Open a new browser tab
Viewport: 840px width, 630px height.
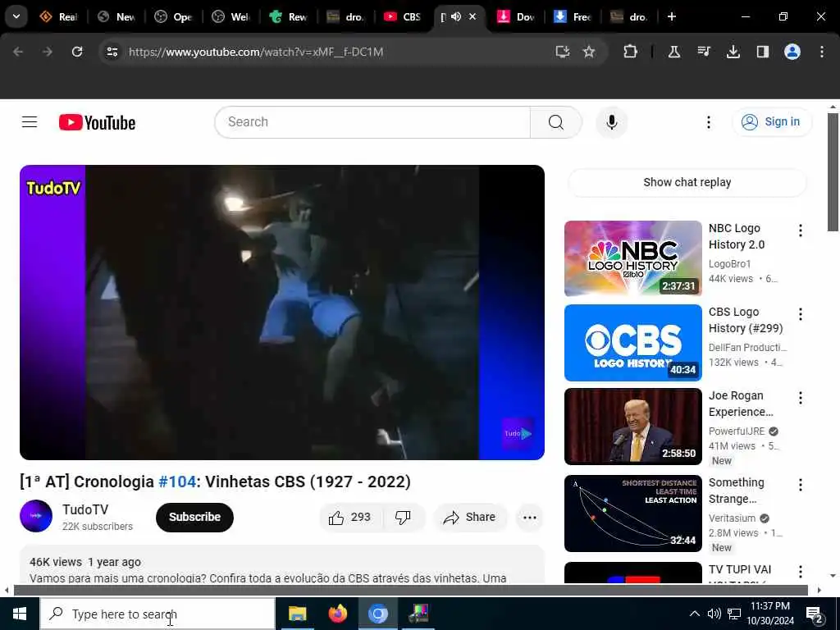(671, 16)
